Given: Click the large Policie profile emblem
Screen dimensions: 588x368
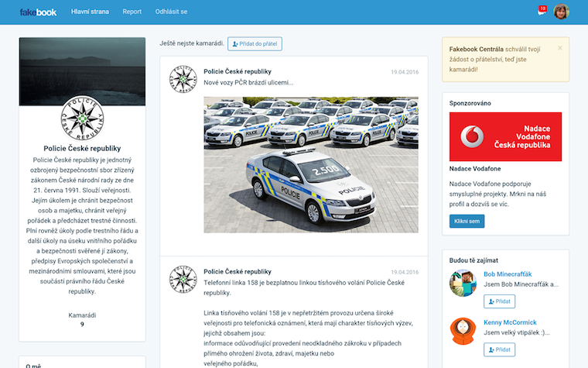Looking at the screenshot, I should click(82, 118).
